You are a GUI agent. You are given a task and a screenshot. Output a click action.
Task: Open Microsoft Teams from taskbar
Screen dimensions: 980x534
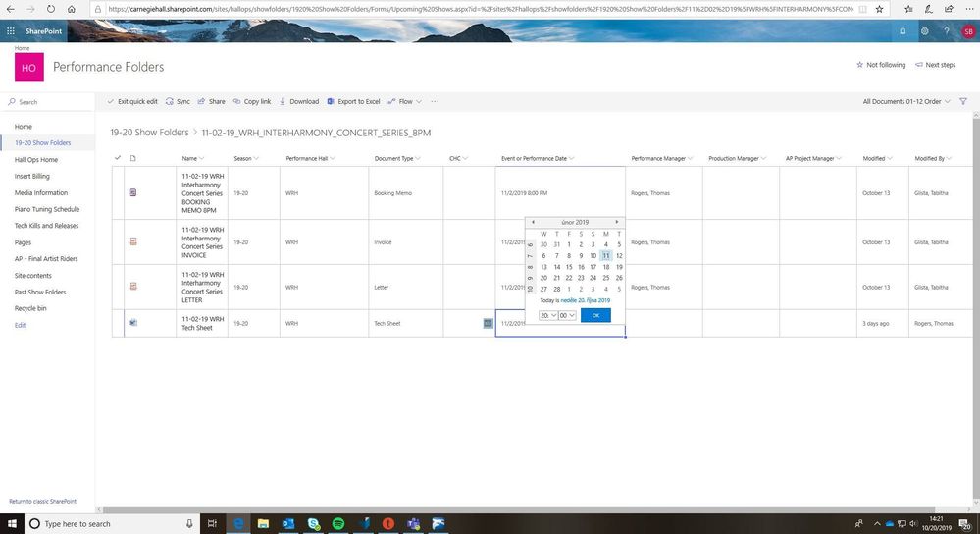(413, 523)
